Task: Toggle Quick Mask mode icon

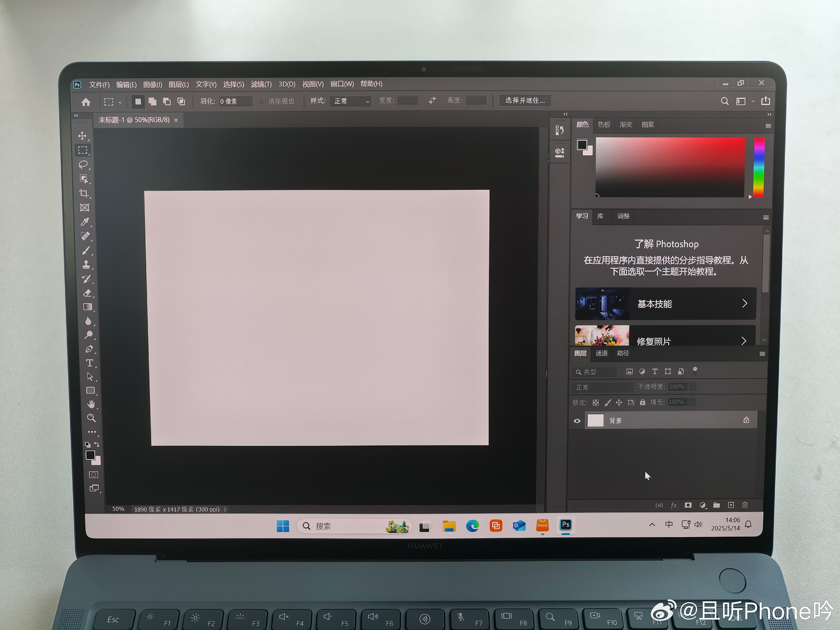Action: (94, 475)
